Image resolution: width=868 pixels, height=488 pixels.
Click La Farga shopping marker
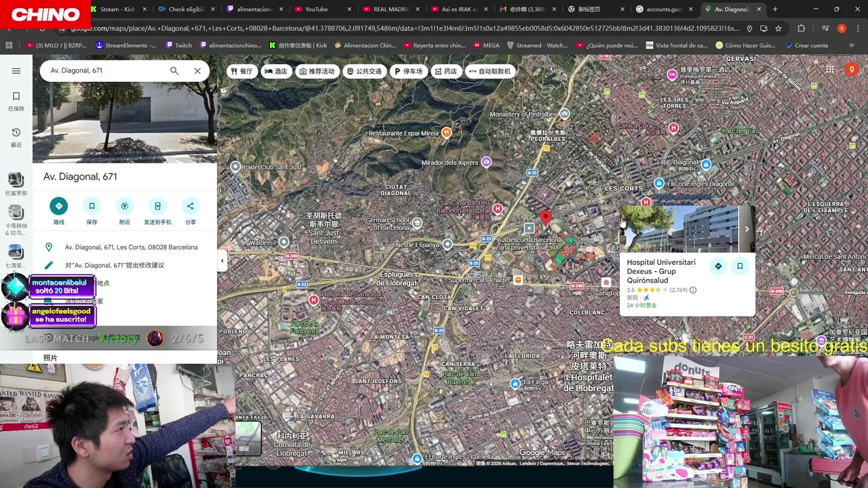coord(516,384)
